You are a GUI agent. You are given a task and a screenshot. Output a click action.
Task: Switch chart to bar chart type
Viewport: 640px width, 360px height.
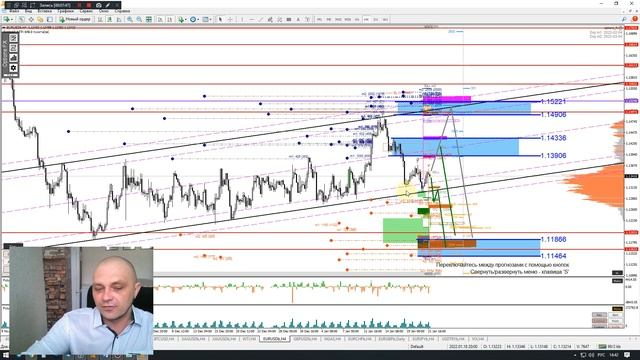coord(100,19)
